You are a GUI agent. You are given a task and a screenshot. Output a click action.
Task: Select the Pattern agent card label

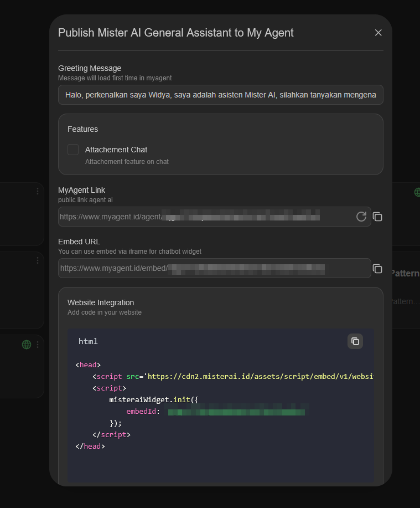[404, 273]
